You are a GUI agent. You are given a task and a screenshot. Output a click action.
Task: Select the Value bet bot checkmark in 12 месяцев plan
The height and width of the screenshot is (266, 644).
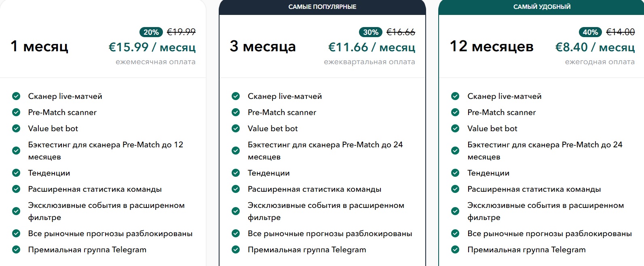coord(455,128)
